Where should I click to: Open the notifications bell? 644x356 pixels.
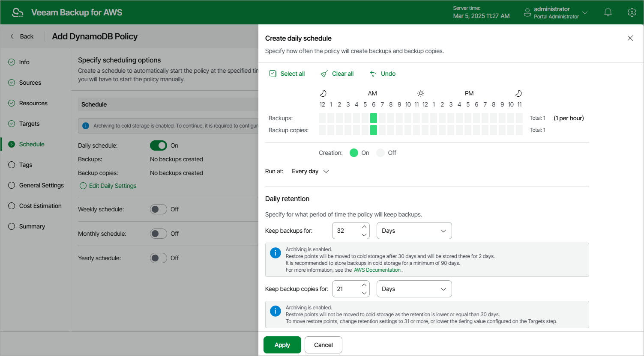[x=608, y=12]
